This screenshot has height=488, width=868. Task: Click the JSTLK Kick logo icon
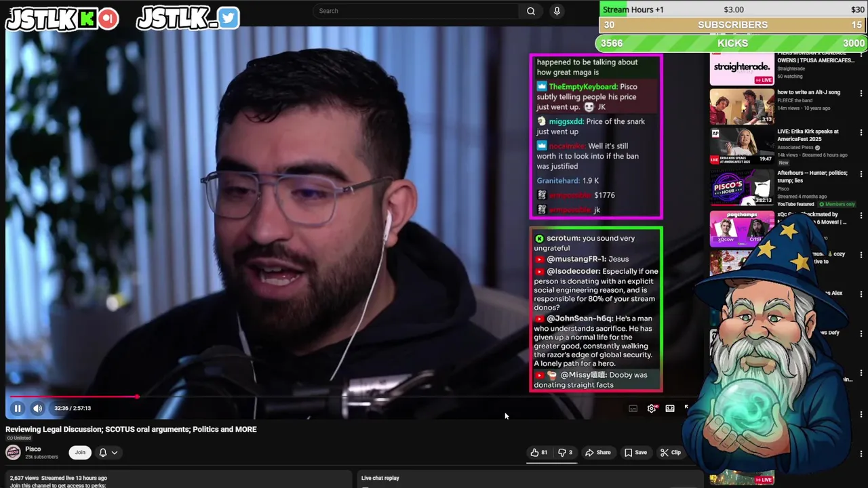click(87, 19)
